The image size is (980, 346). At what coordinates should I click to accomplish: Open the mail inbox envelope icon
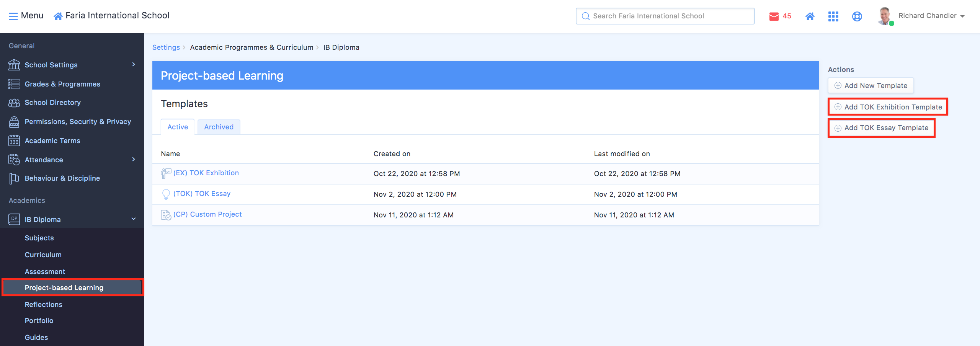click(x=774, y=16)
